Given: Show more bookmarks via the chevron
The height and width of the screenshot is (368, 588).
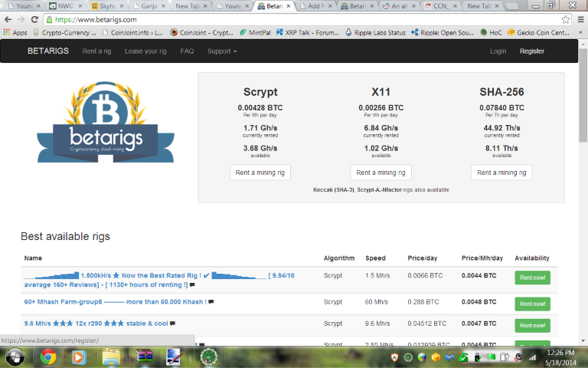Looking at the screenshot, I should (580, 33).
